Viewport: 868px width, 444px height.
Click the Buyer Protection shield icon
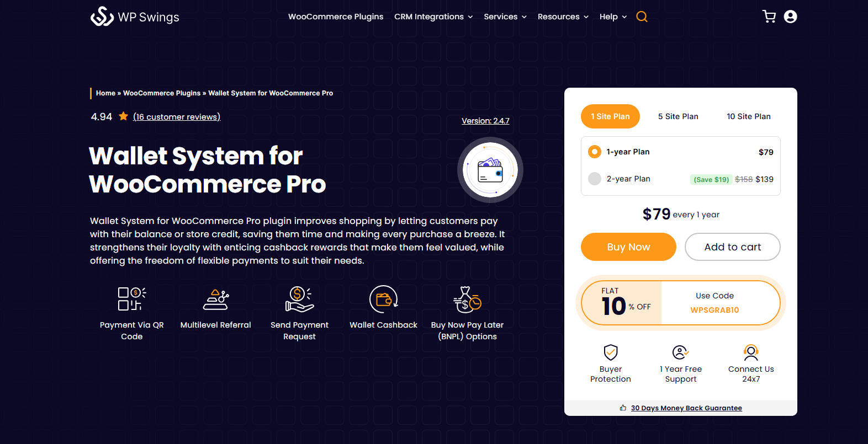point(611,352)
